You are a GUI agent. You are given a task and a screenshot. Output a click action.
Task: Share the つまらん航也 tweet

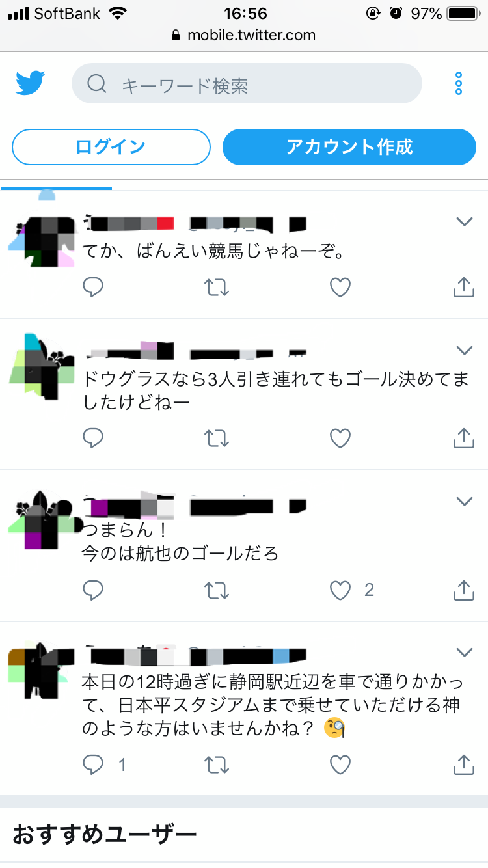point(463,590)
